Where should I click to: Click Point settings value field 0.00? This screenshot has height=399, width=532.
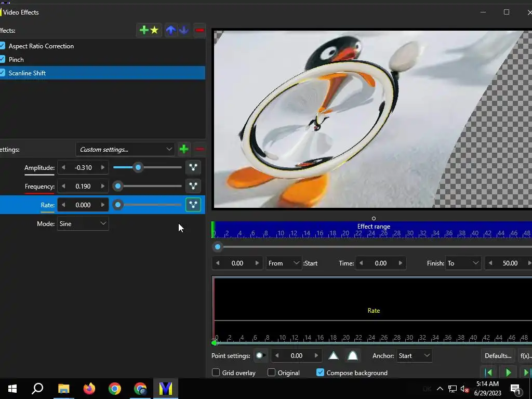click(297, 355)
